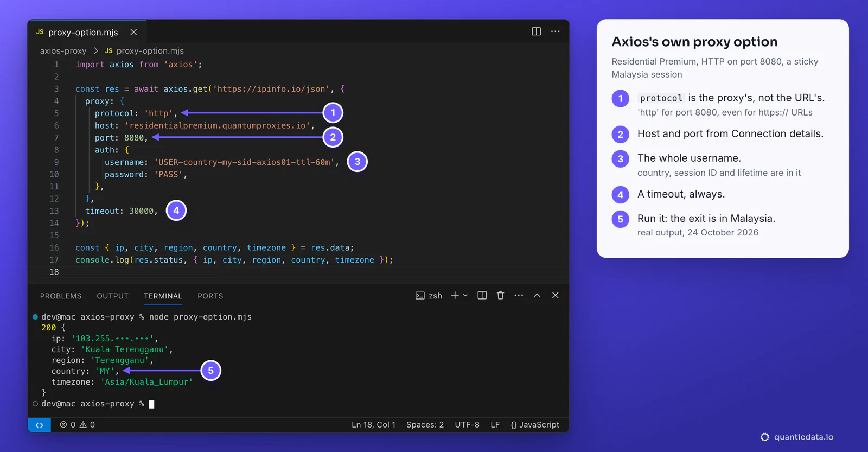
Task: Open terminal panel More Actions ellipsis
Action: [519, 295]
